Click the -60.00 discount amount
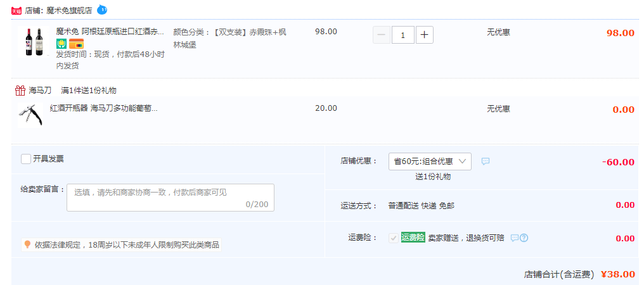 [x=618, y=161]
